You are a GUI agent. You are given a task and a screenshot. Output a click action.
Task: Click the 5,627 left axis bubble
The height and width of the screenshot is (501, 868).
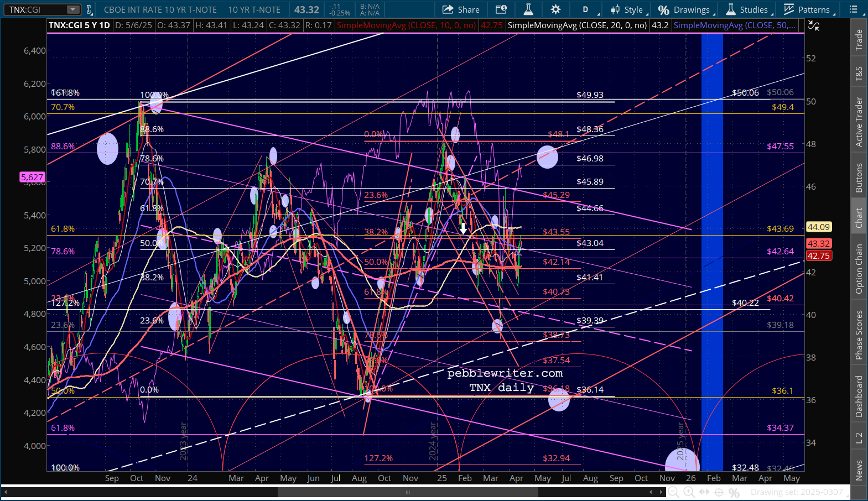pos(32,178)
